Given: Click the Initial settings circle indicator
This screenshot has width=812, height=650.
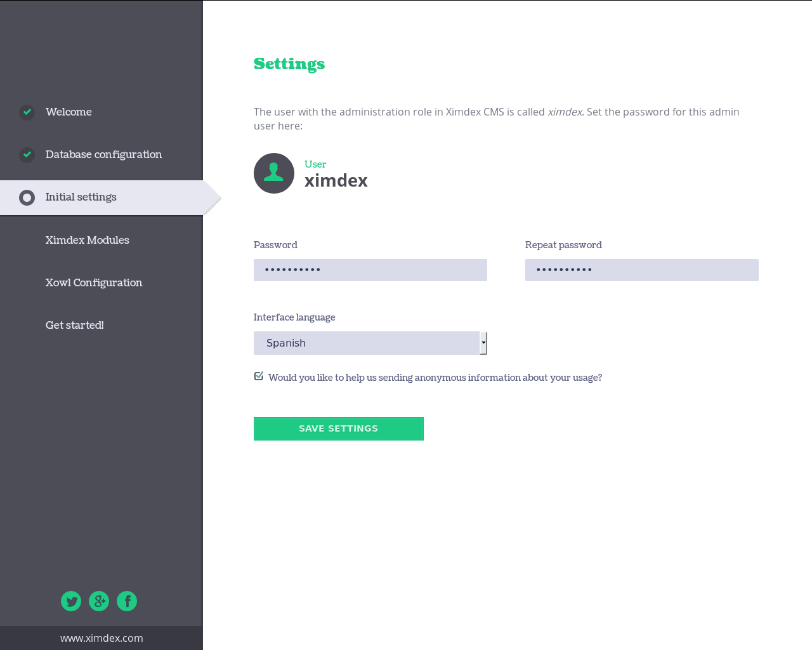Looking at the screenshot, I should [x=27, y=198].
